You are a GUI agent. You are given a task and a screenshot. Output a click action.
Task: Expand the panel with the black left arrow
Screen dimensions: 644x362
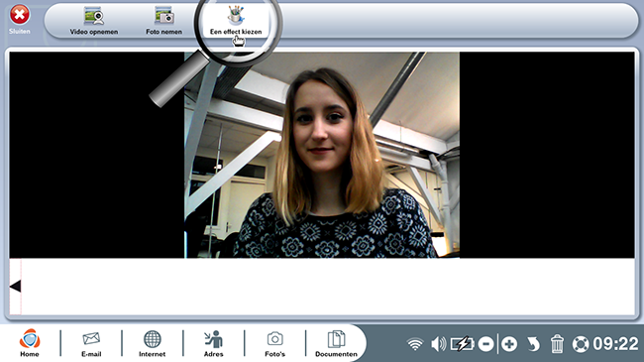tap(15, 286)
